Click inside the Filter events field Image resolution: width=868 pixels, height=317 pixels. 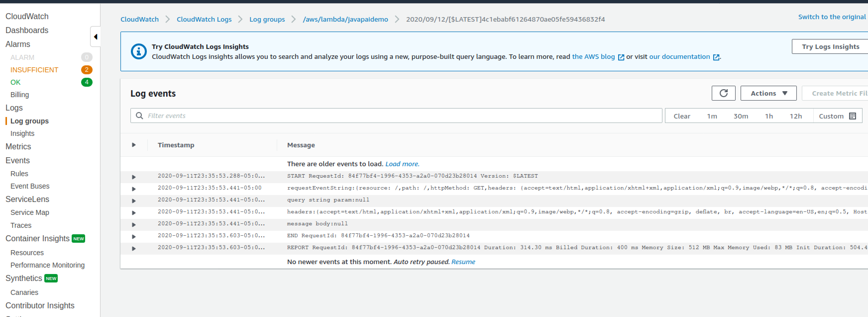[x=303, y=116]
